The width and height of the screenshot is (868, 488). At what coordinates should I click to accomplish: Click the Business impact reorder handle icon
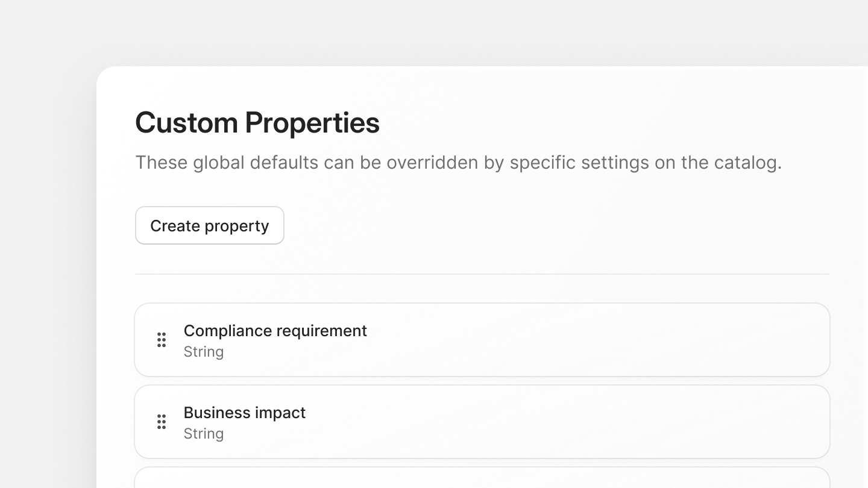tap(162, 422)
